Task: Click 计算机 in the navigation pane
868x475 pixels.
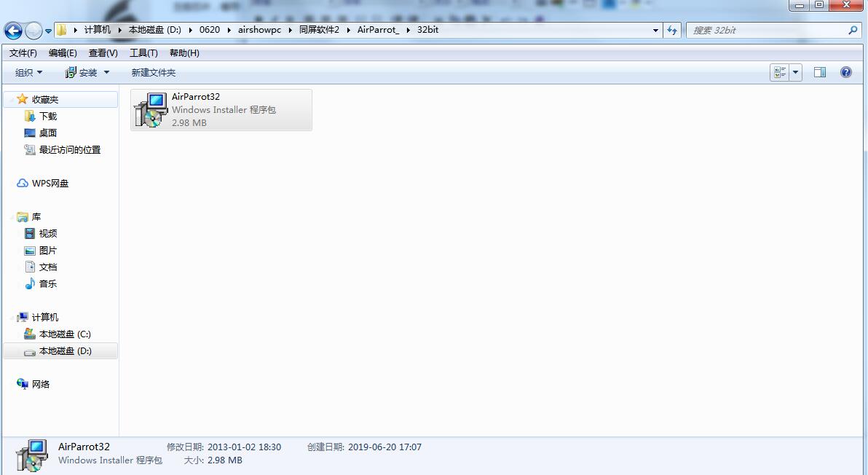Action: 45,317
